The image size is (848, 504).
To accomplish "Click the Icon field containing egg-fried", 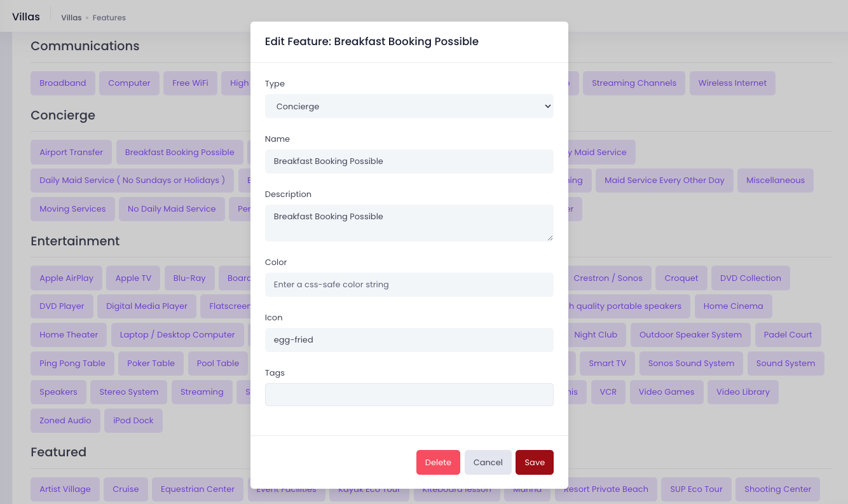I will [409, 340].
